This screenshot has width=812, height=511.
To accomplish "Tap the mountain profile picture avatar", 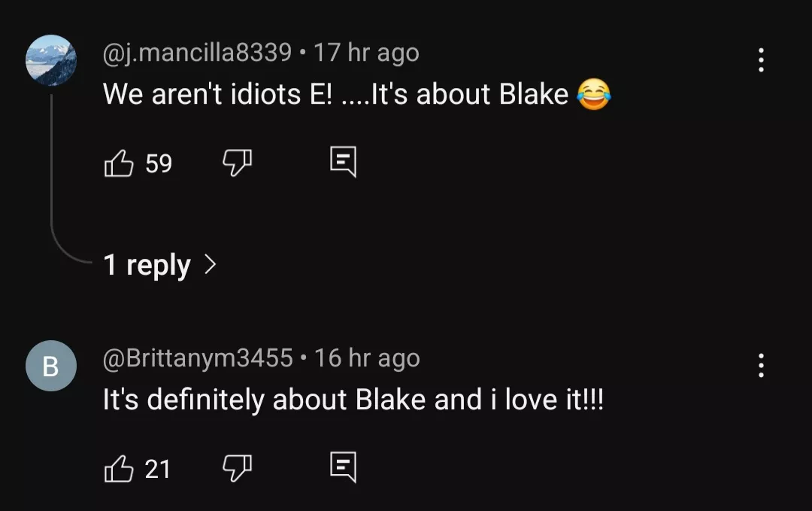I will [x=51, y=60].
